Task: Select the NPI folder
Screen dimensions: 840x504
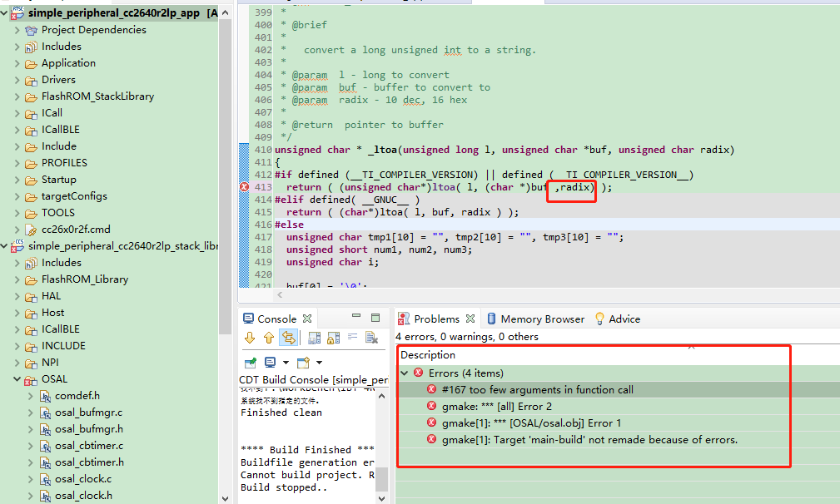Action: [50, 363]
